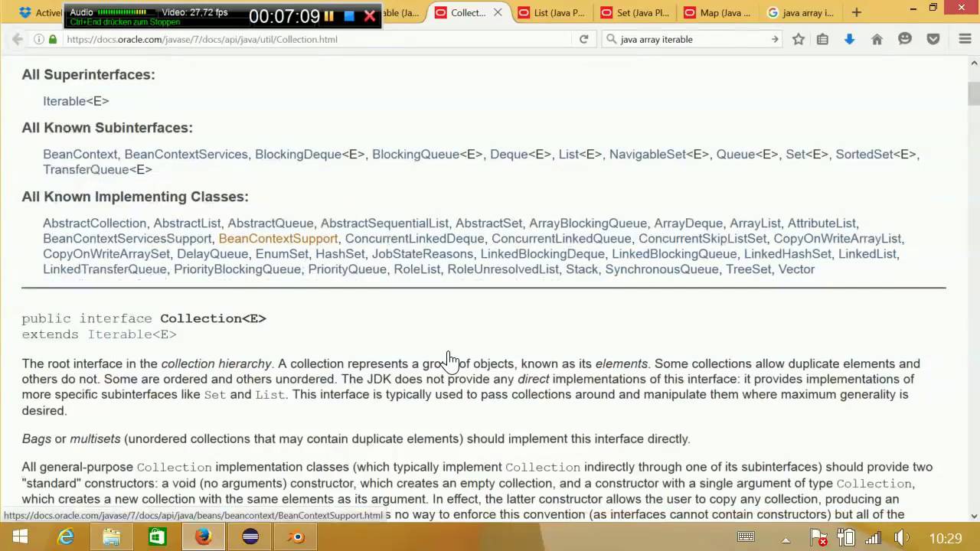Open the Firefox hamburger menu

pos(965,39)
